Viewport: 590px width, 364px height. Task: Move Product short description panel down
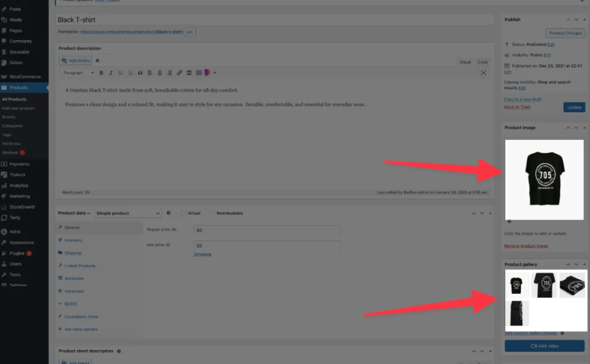coord(482,351)
